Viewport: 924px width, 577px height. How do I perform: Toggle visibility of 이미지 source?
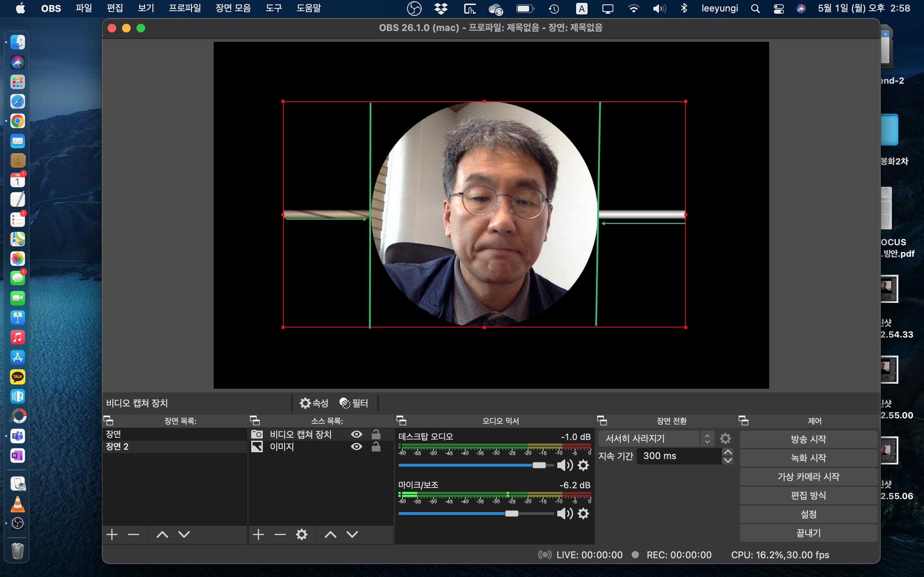coord(357,446)
